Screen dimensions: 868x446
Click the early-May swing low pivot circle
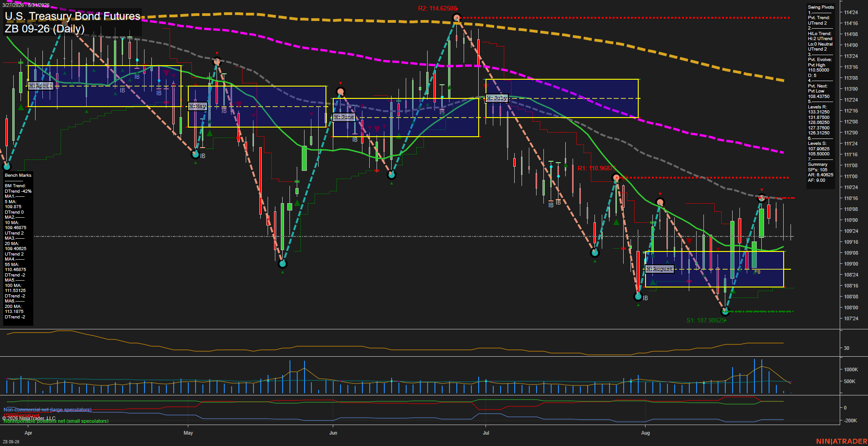coord(196,154)
